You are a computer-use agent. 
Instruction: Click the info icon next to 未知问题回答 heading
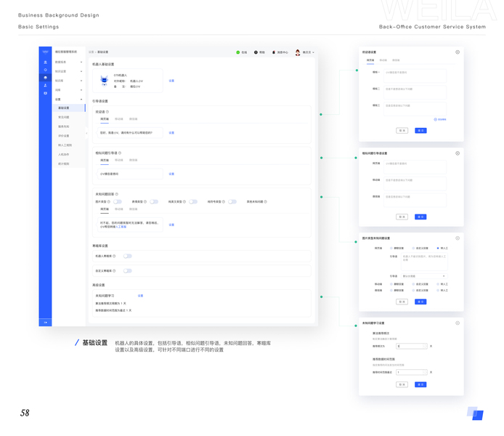(117, 194)
